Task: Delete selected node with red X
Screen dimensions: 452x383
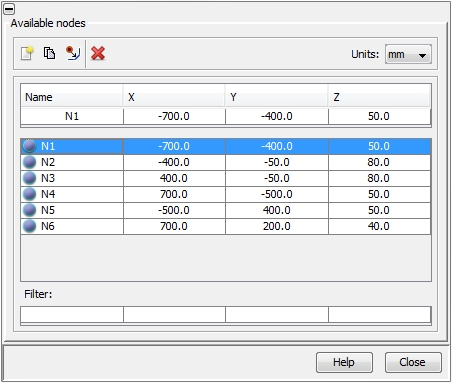Action: click(98, 53)
